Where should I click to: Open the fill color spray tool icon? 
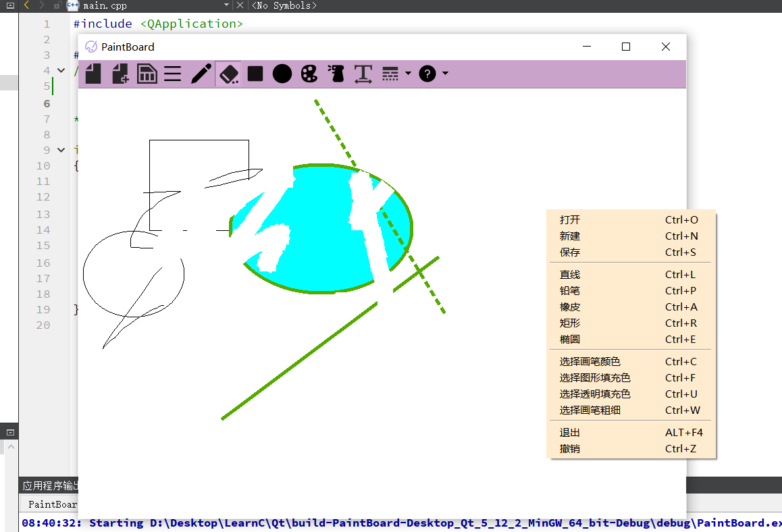point(336,74)
